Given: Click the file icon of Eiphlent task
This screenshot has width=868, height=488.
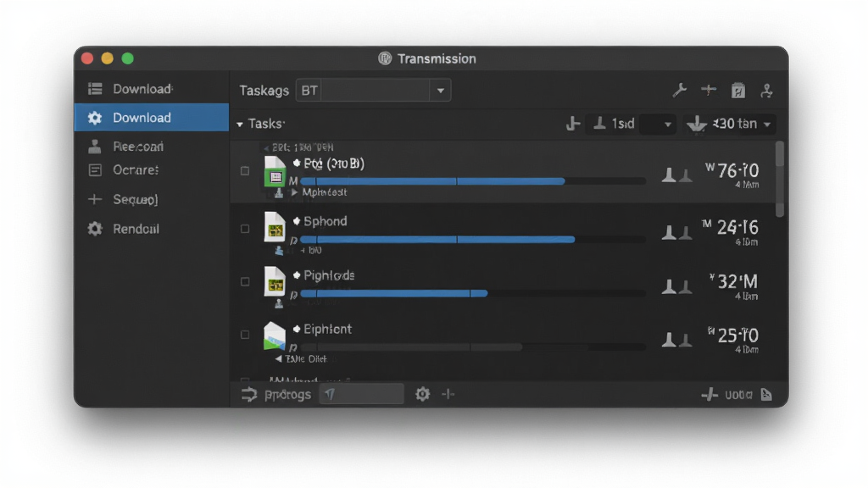Looking at the screenshot, I should coord(275,335).
